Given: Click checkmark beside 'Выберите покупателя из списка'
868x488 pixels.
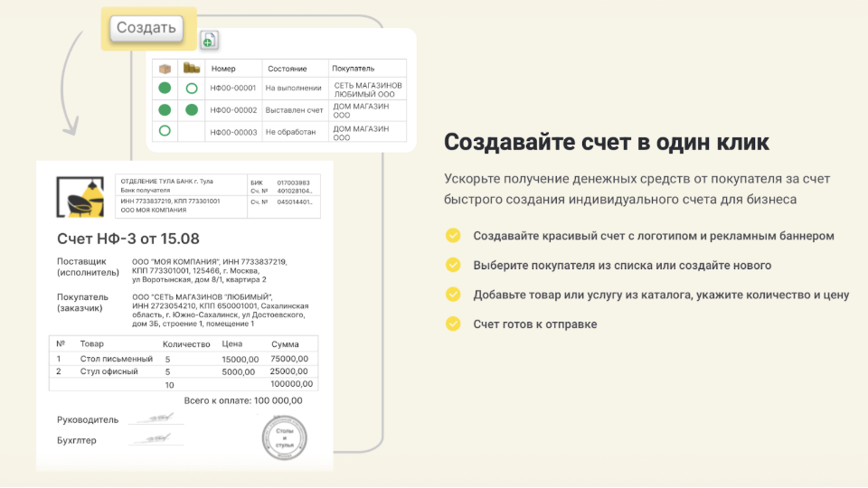Looking at the screenshot, I should (x=453, y=265).
